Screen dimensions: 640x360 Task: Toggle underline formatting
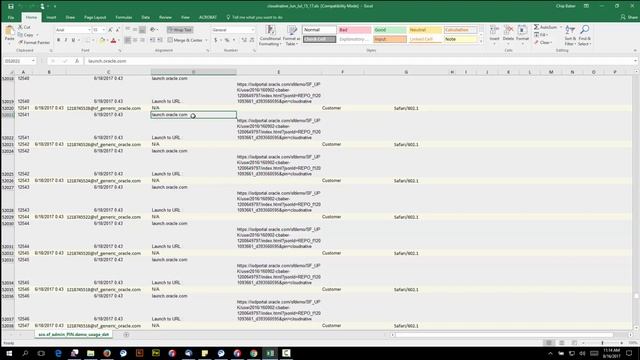click(x=73, y=40)
